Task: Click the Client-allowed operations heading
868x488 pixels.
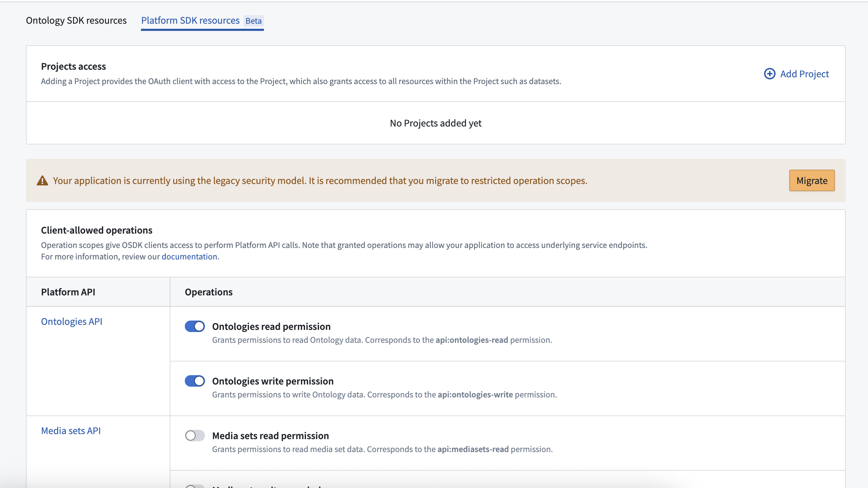Action: pyautogui.click(x=96, y=230)
